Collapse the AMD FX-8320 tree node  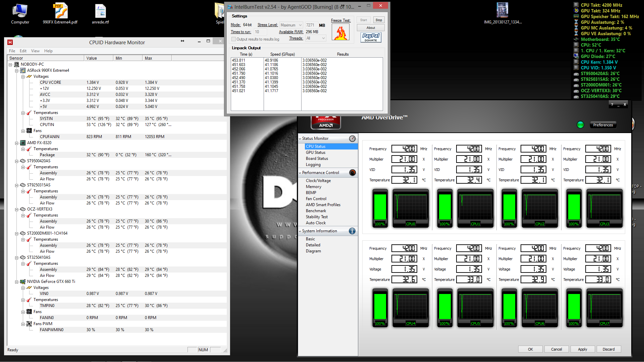pyautogui.click(x=16, y=143)
